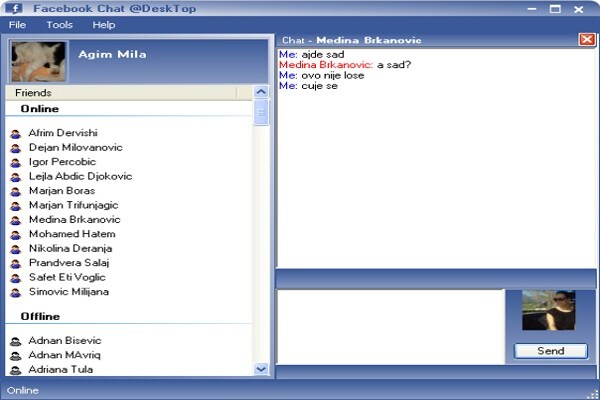The height and width of the screenshot is (400, 600).
Task: Open the Help menu
Action: [x=104, y=25]
